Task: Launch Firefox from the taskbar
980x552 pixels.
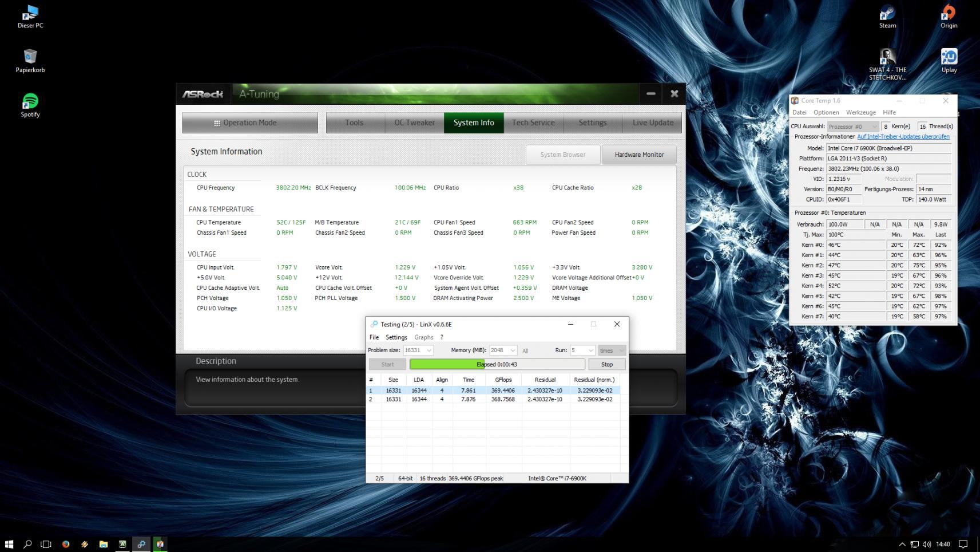Action: [x=66, y=544]
